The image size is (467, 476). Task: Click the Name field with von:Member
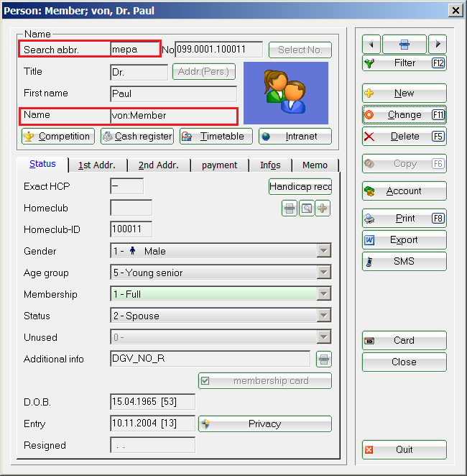tap(173, 116)
